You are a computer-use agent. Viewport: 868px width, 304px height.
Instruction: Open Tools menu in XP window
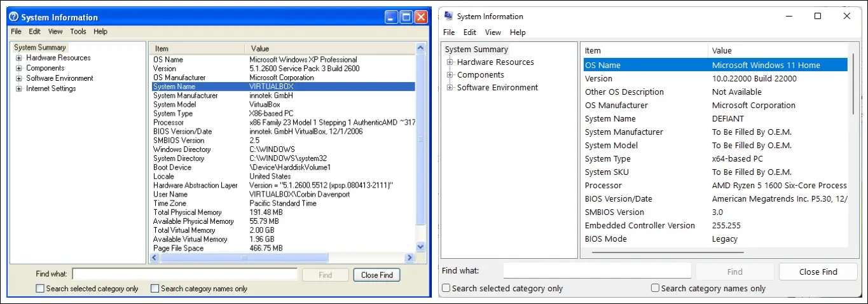click(x=78, y=31)
